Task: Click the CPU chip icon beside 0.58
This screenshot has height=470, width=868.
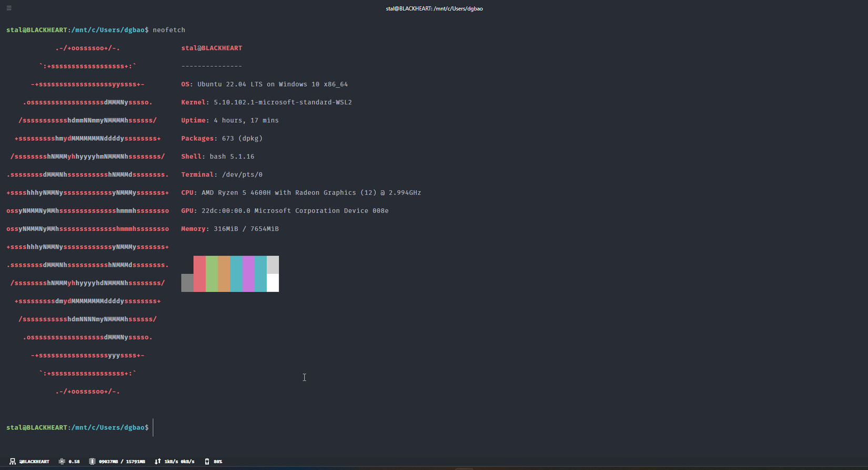Action: [x=62, y=462]
